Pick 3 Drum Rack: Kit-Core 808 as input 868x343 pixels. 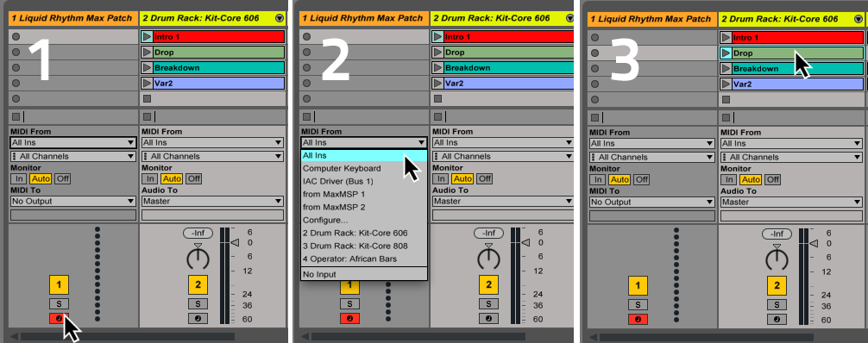[364, 246]
